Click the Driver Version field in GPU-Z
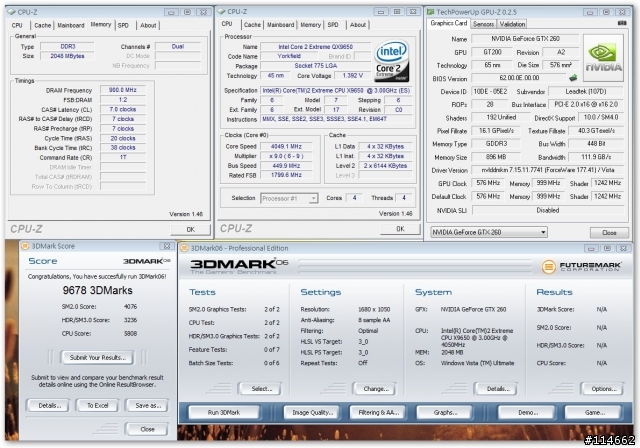The image size is (640, 448). (548, 170)
